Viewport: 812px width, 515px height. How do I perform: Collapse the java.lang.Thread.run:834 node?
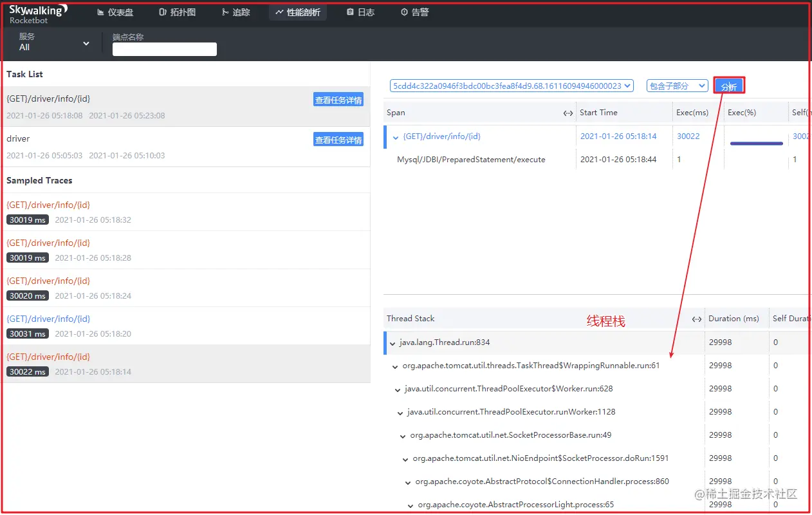[392, 343]
